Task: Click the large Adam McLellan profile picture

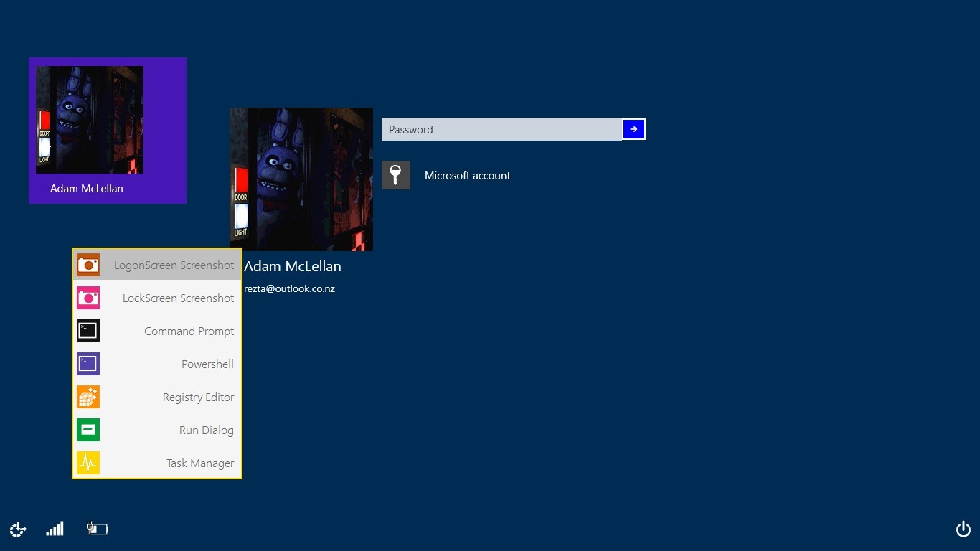Action: point(301,179)
